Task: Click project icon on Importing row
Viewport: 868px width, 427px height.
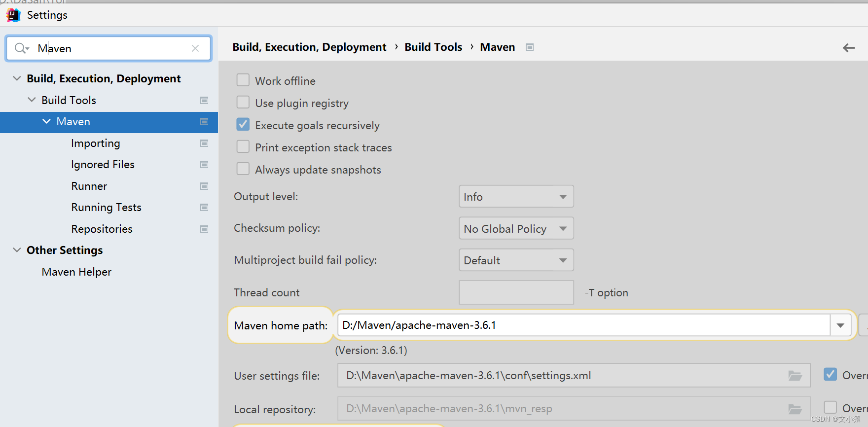Action: [x=204, y=143]
